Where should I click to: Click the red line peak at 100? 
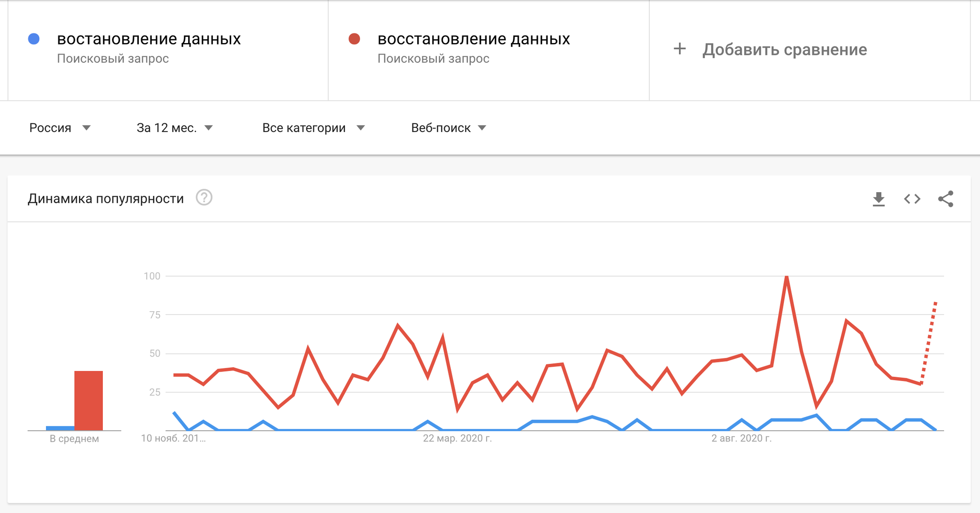(787, 277)
